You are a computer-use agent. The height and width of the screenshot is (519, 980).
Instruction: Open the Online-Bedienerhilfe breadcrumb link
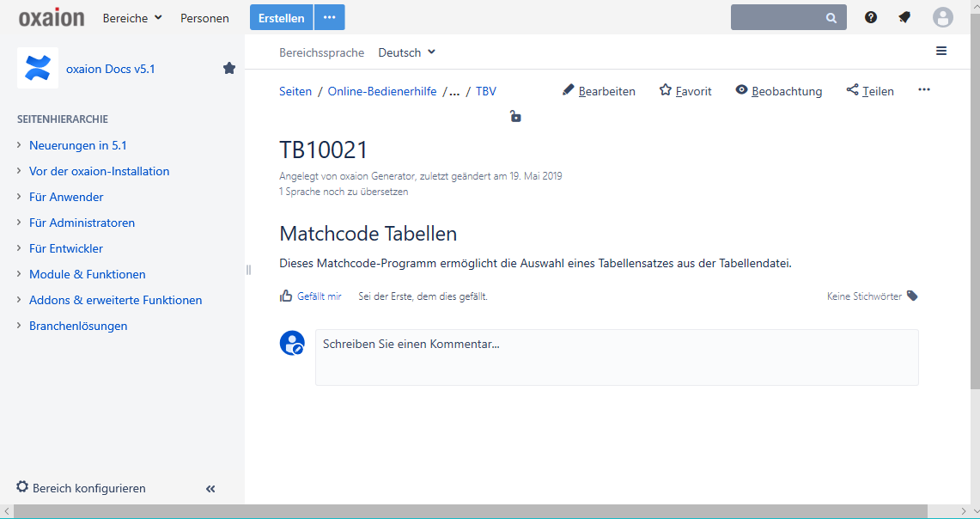[x=382, y=91]
